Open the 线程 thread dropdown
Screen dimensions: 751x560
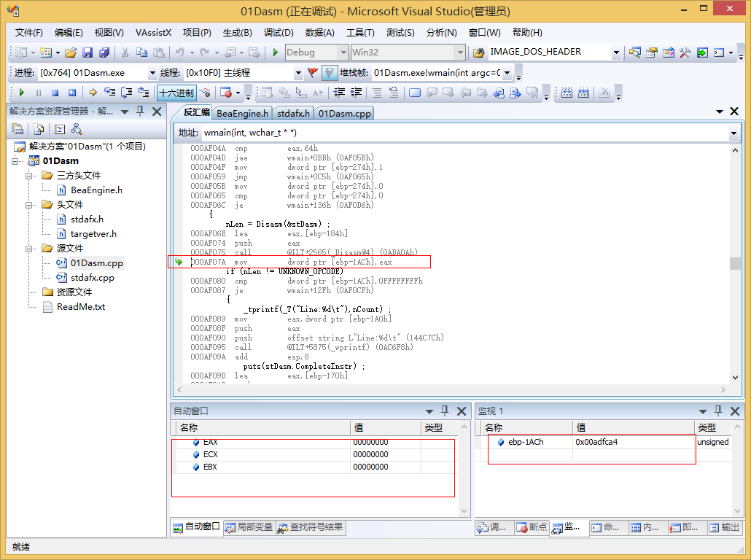pos(298,73)
